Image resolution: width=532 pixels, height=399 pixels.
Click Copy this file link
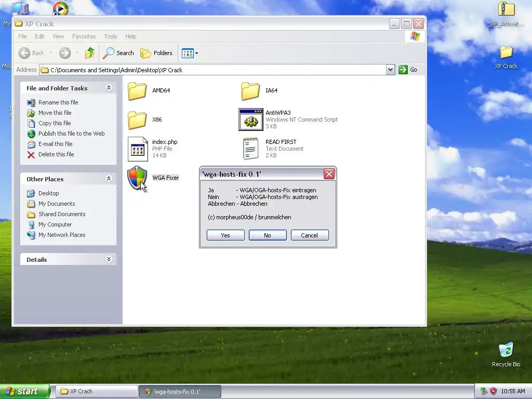[x=55, y=123]
